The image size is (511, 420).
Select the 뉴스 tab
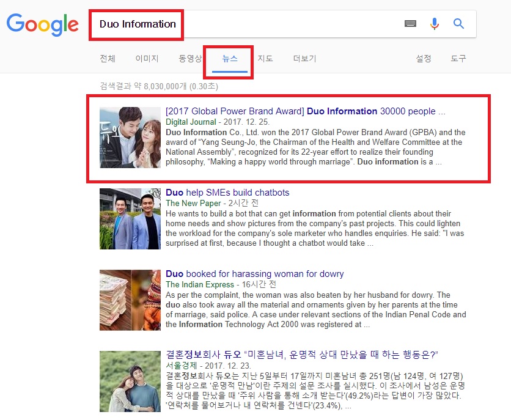(x=230, y=58)
